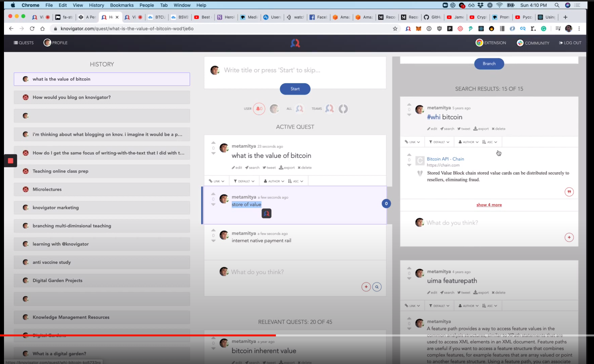Click the Knovigator logo in top navigation bar

[x=295, y=43]
